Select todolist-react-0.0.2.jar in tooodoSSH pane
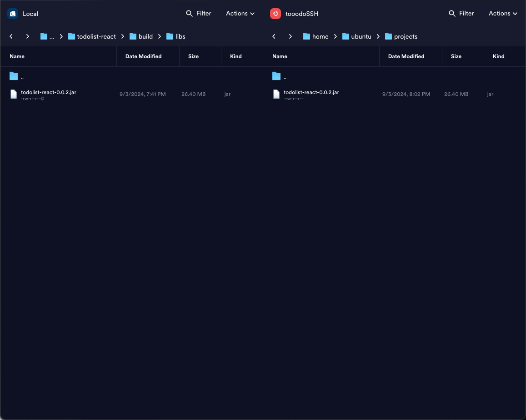The width and height of the screenshot is (526, 420). [x=395, y=94]
